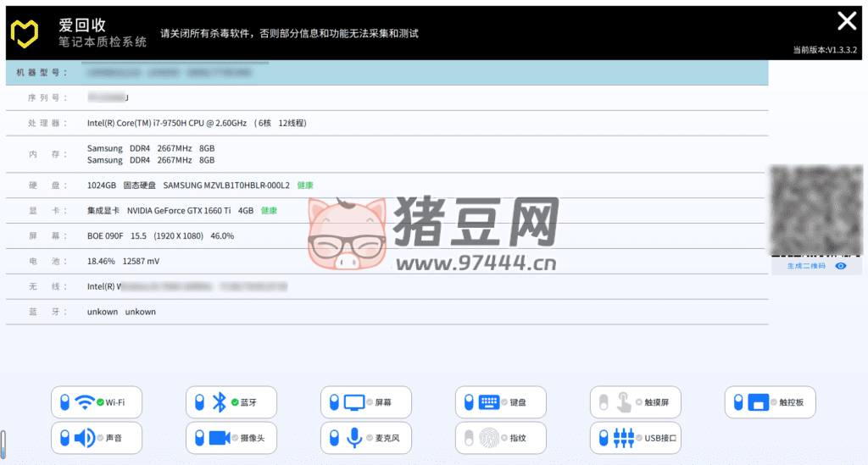Open the camera (摄像头) test icon
Viewport: 868px width, 465px height.
220,438
